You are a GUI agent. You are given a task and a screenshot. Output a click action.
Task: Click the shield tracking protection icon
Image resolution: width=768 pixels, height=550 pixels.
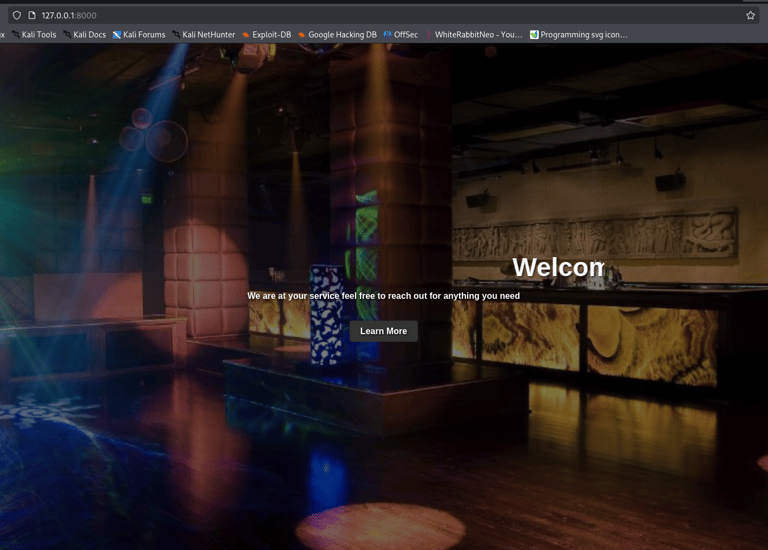17,15
